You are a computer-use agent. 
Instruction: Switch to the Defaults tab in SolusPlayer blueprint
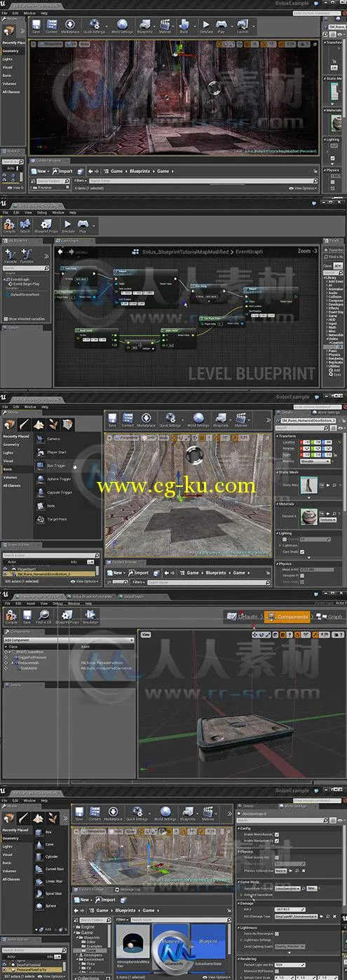(x=244, y=616)
